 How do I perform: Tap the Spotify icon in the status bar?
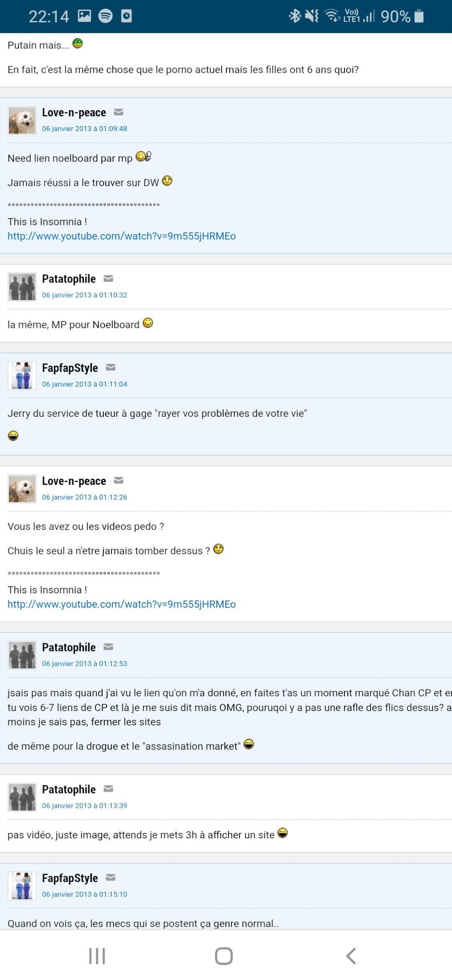tap(105, 16)
